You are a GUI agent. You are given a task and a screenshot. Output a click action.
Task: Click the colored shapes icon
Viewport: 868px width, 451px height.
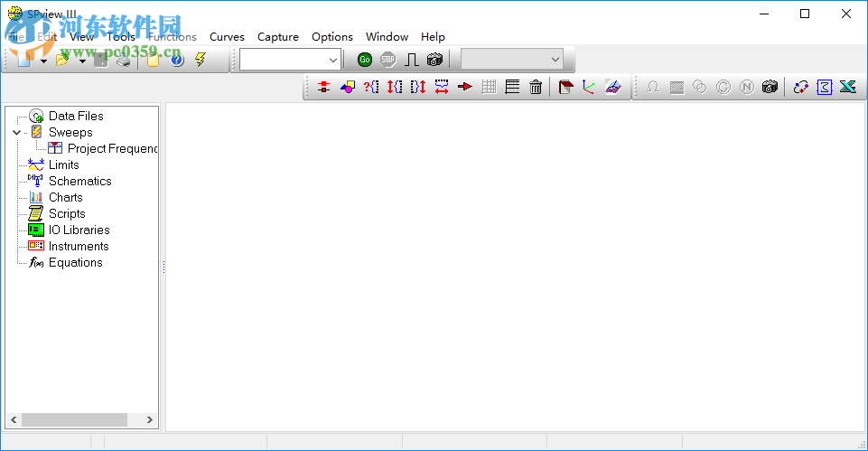348,87
